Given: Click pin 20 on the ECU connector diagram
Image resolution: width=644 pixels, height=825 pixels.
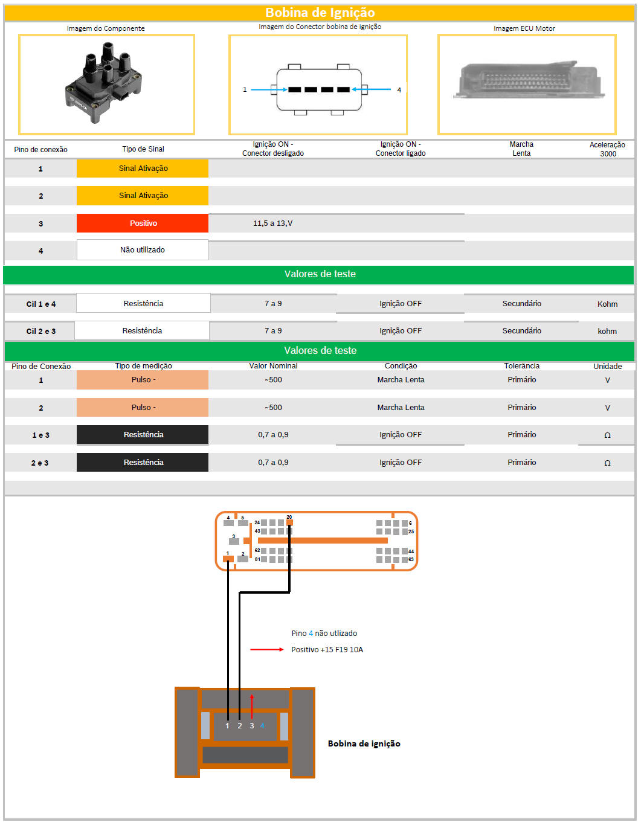Looking at the screenshot, I should click(289, 522).
